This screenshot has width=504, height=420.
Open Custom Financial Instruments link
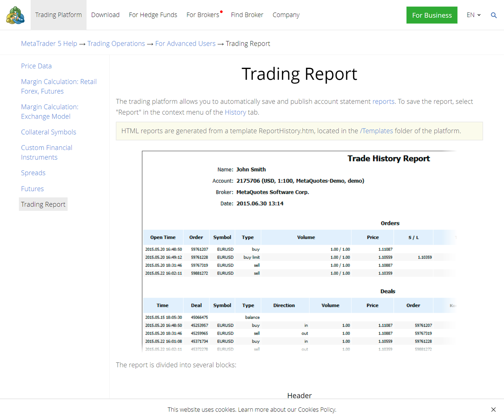(47, 152)
